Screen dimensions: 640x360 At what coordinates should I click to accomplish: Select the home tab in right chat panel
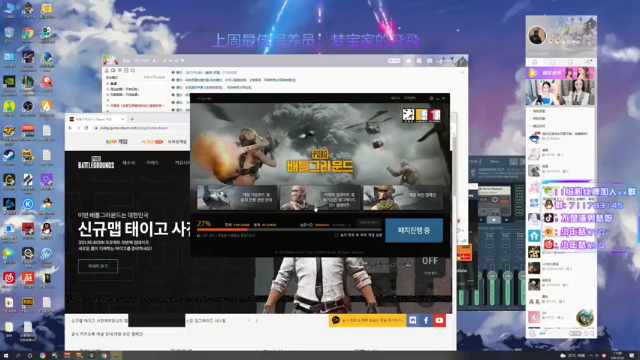click(x=535, y=62)
